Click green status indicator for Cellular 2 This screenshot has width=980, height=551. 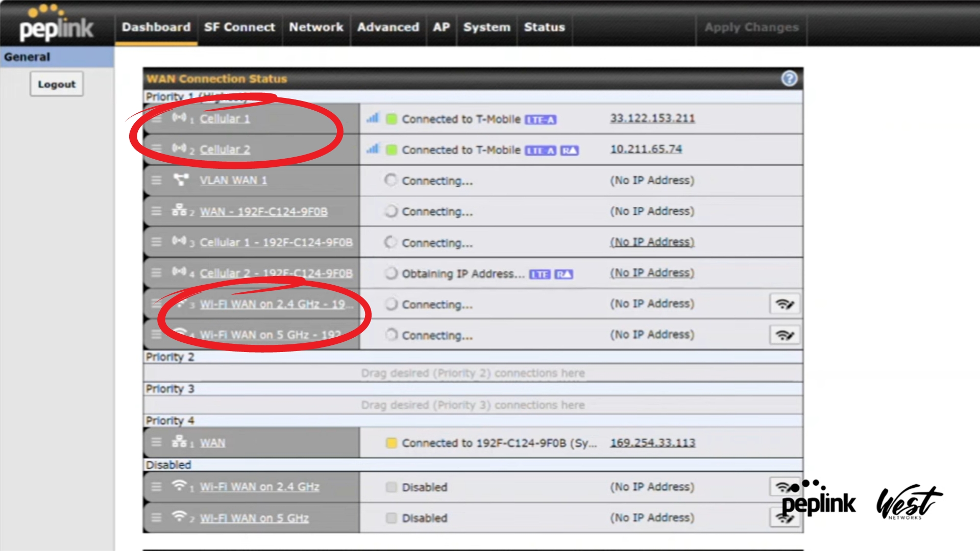click(391, 150)
